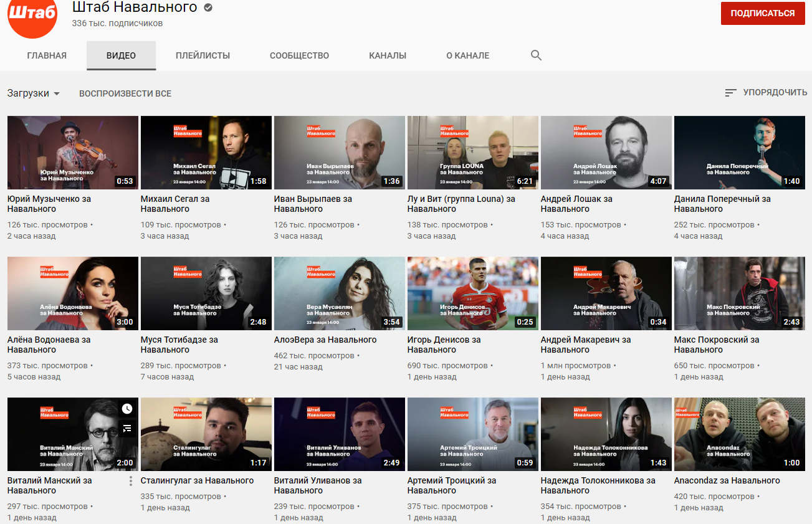The width and height of the screenshot is (812, 524).
Task: Click the channel search magnifier icon
Action: coord(536,55)
